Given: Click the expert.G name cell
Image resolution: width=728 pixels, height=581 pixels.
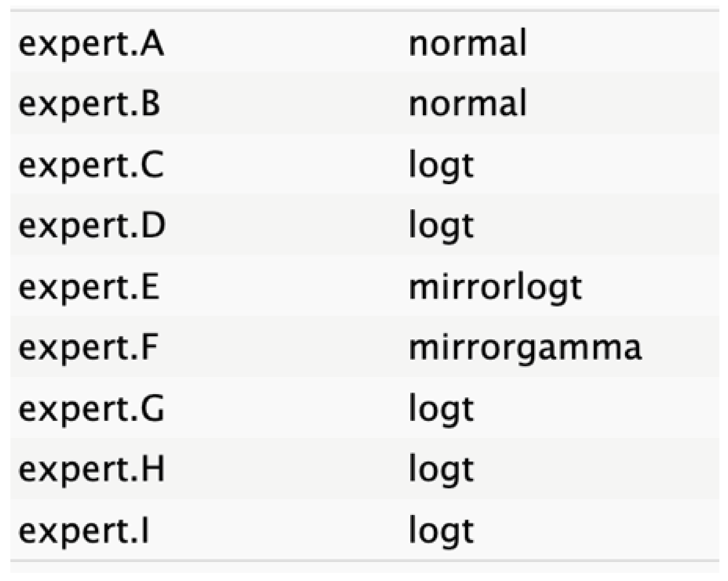Looking at the screenshot, I should 91,409.
